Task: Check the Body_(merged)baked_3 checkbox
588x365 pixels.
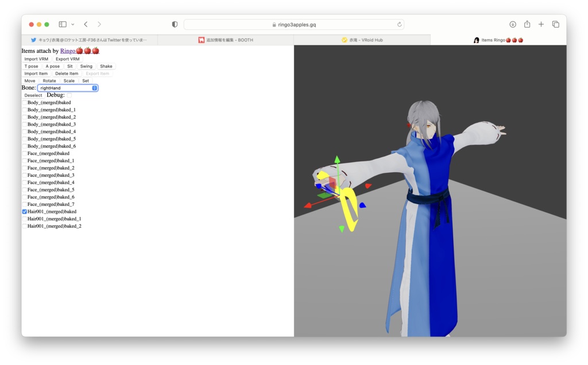Action: click(x=25, y=125)
